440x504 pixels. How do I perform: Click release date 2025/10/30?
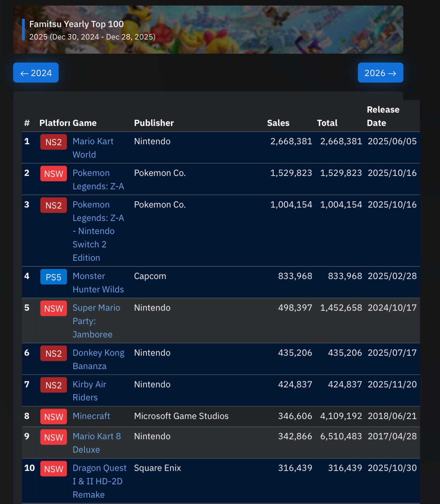coord(392,468)
